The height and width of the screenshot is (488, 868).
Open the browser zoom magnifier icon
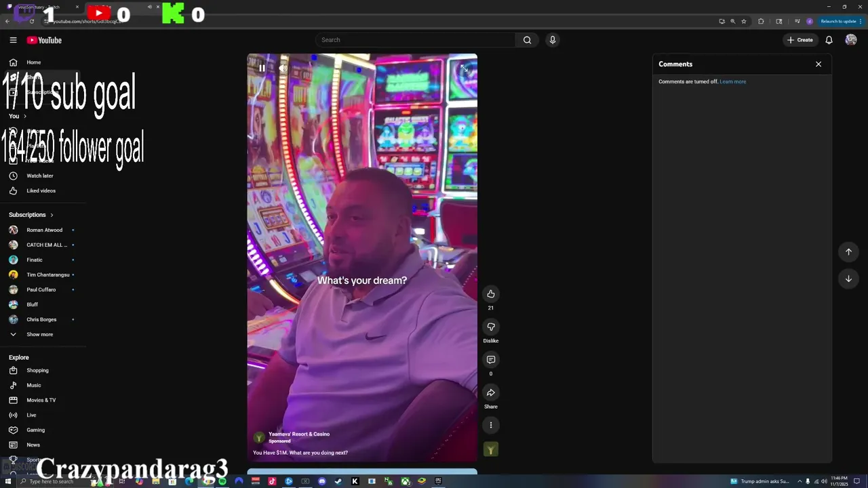[x=733, y=21]
